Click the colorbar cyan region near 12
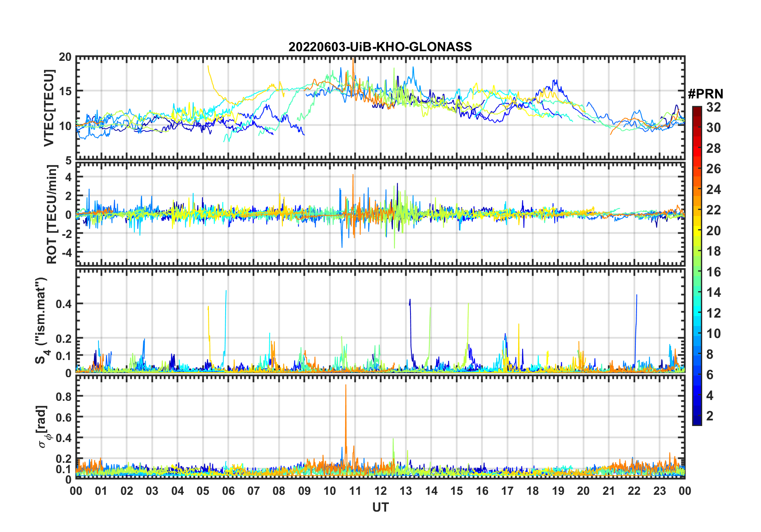 tap(697, 313)
